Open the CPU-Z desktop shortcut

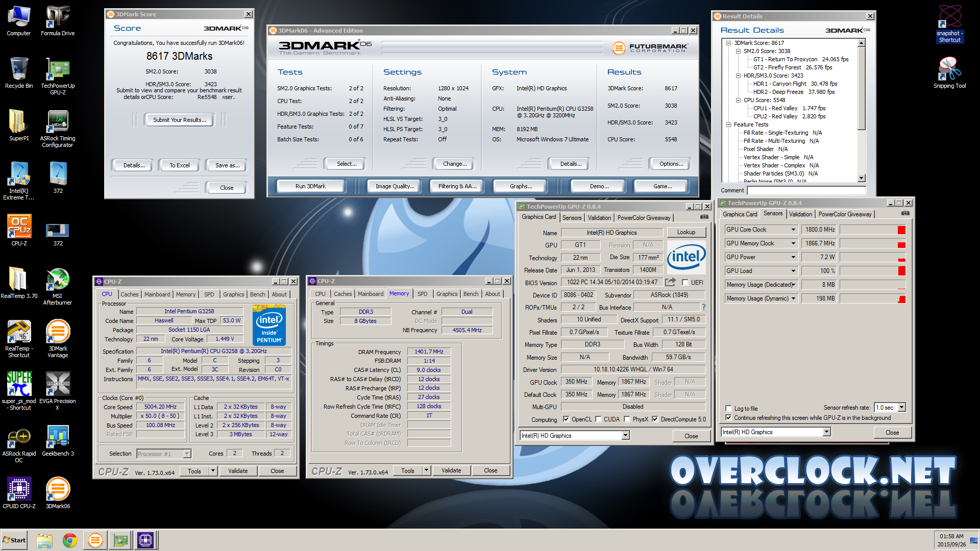tap(19, 231)
